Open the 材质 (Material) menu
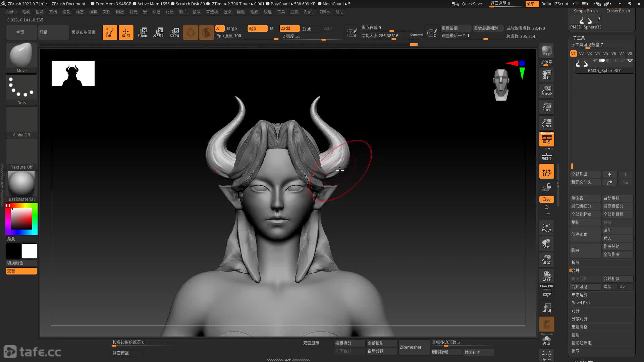 click(x=170, y=12)
